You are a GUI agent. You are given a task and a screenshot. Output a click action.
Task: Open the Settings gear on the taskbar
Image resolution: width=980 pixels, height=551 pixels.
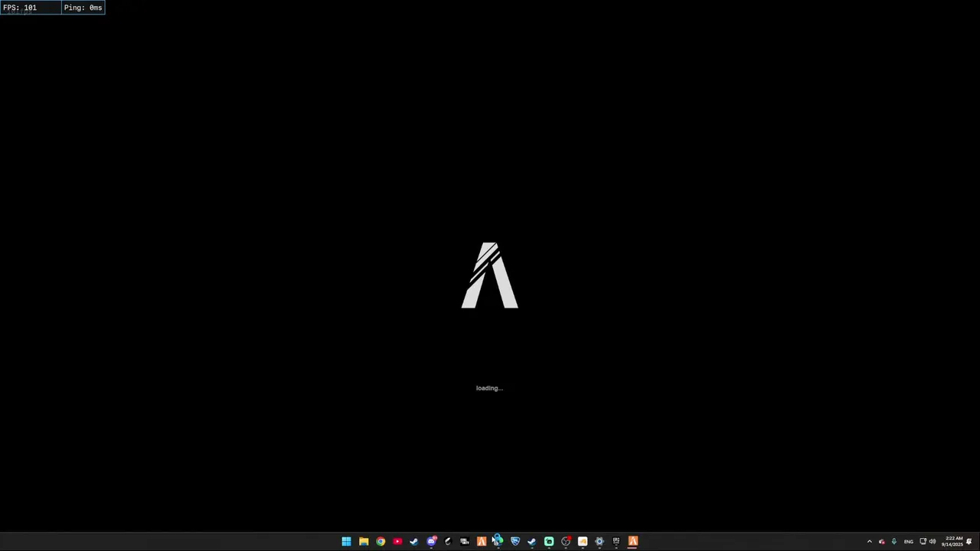[x=599, y=541]
